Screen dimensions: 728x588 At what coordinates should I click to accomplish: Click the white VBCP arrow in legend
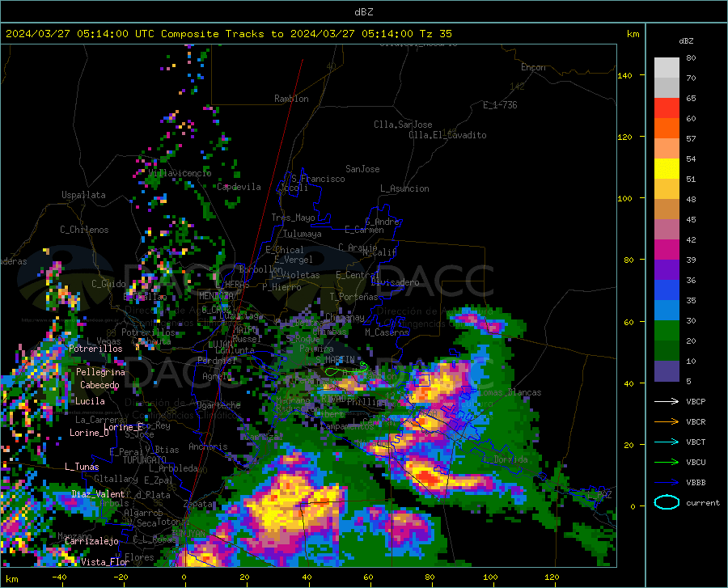coord(667,401)
